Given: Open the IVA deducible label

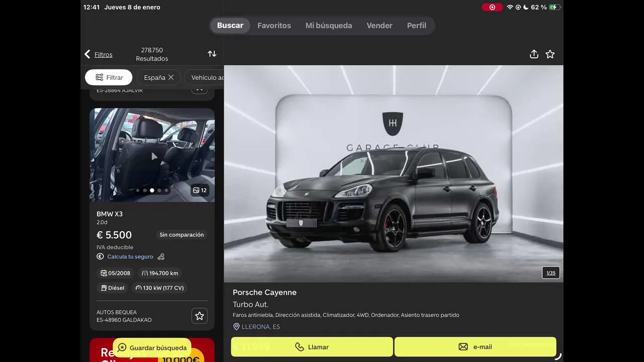Looking at the screenshot, I should (x=115, y=247).
